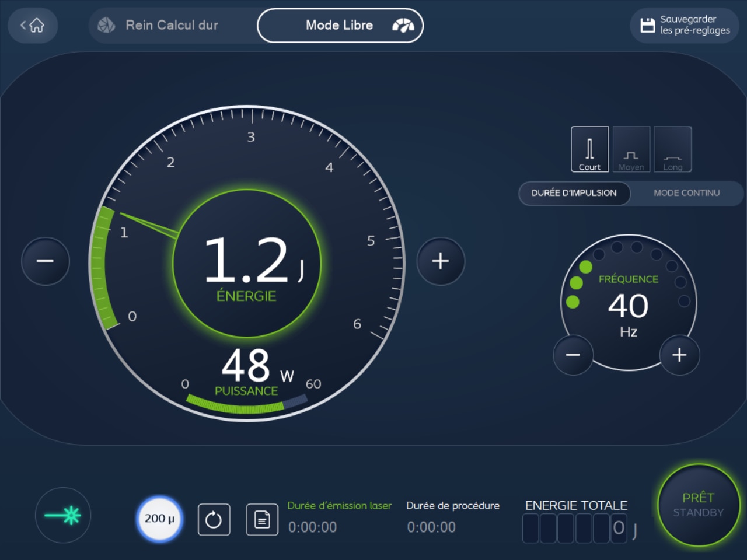Open the Rein Calcul dur preset tab
Image resolution: width=747 pixels, height=560 pixels.
[172, 25]
